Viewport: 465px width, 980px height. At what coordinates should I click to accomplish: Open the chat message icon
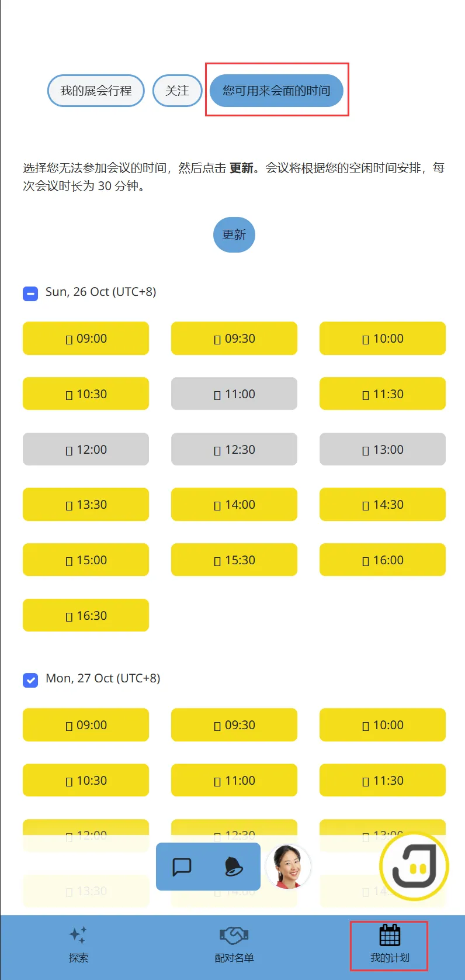click(x=182, y=867)
